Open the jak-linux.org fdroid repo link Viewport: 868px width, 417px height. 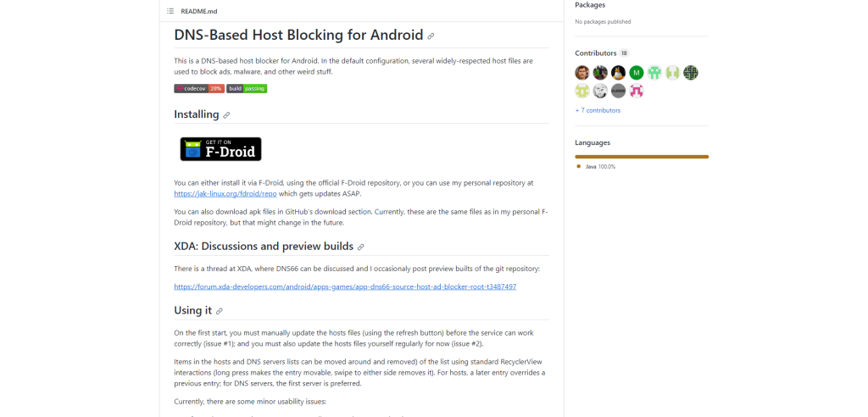pos(225,194)
